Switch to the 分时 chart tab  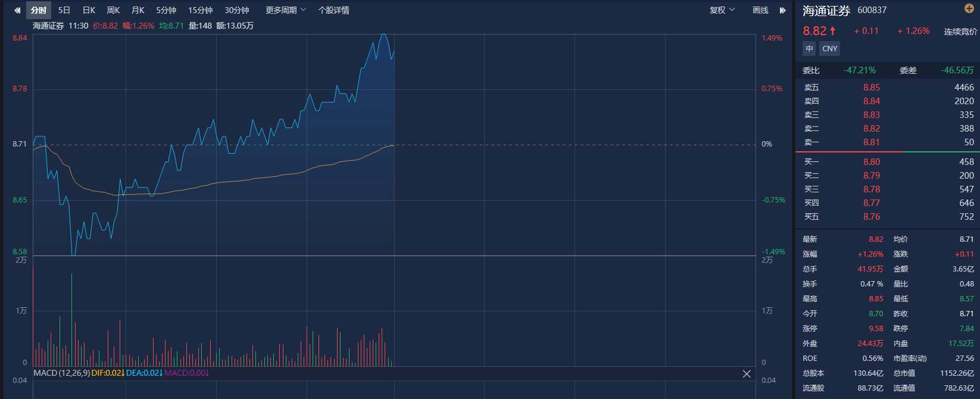coord(39,10)
